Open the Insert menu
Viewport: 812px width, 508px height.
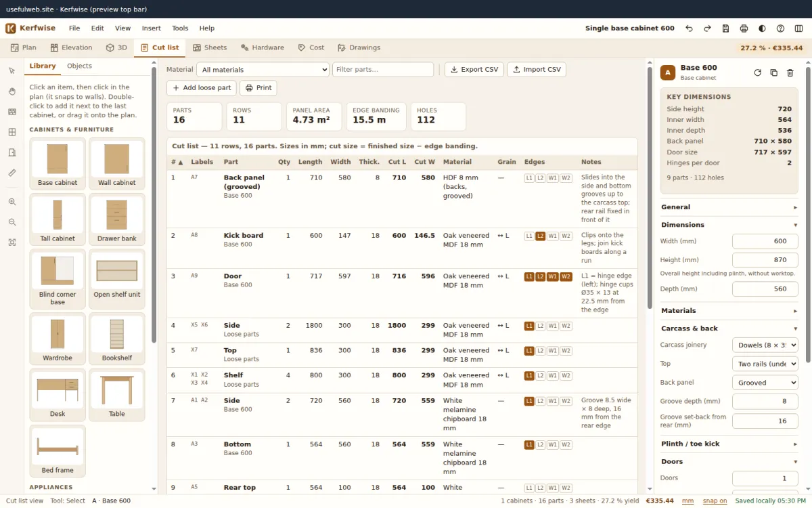pos(152,28)
